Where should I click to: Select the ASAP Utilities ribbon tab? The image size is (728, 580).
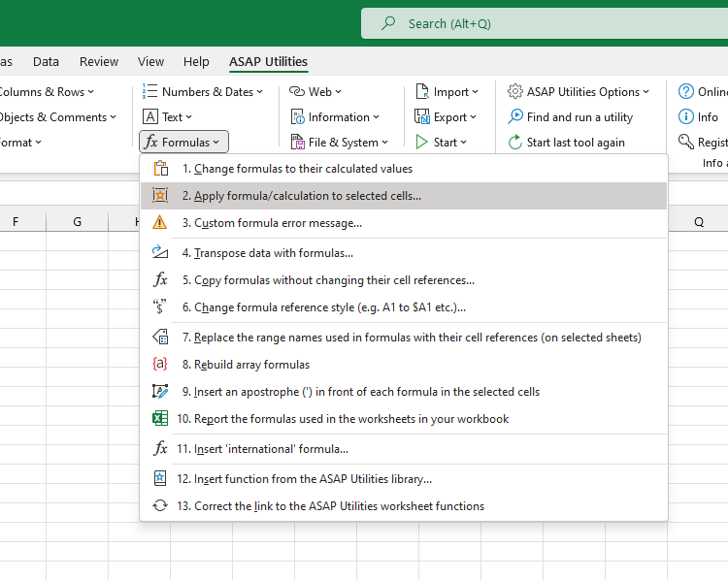click(x=268, y=62)
